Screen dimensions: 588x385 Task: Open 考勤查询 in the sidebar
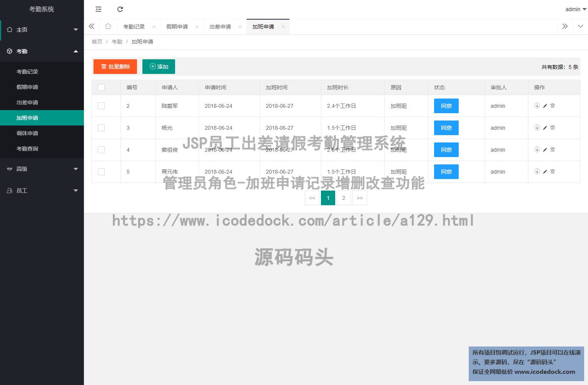[42, 149]
